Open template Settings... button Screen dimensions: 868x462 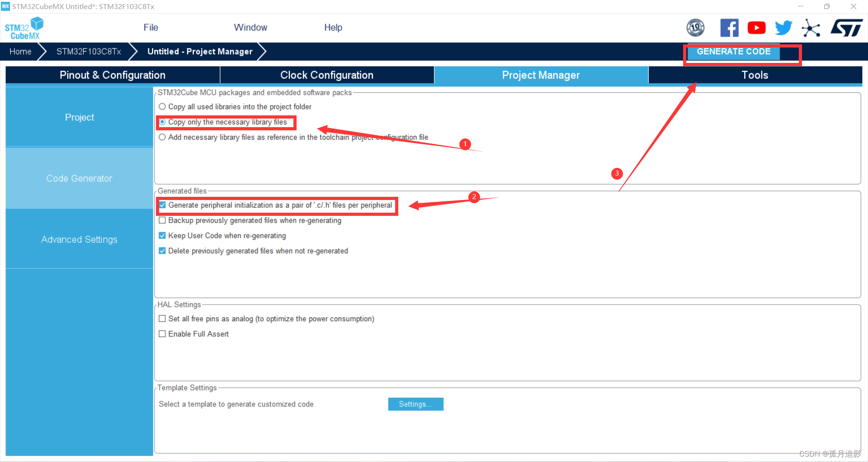(x=415, y=404)
